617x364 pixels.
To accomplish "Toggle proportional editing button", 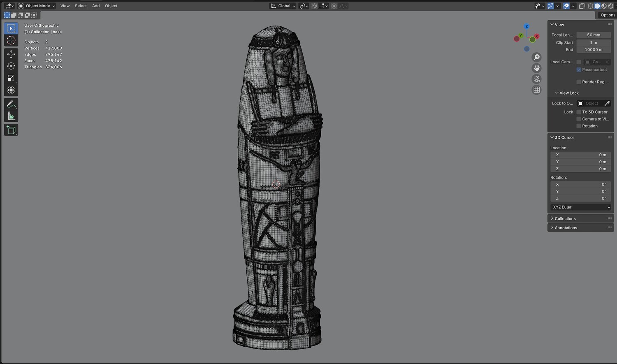I will tap(334, 6).
